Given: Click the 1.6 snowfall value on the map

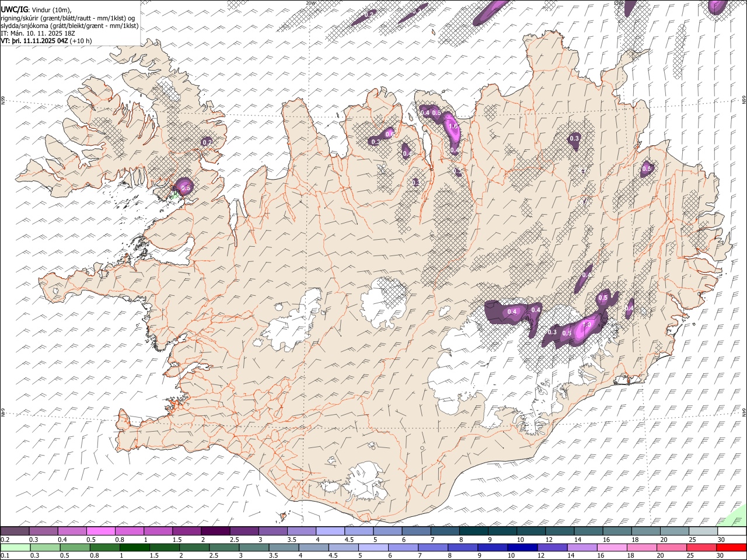Looking at the screenshot, I should tap(453, 126).
